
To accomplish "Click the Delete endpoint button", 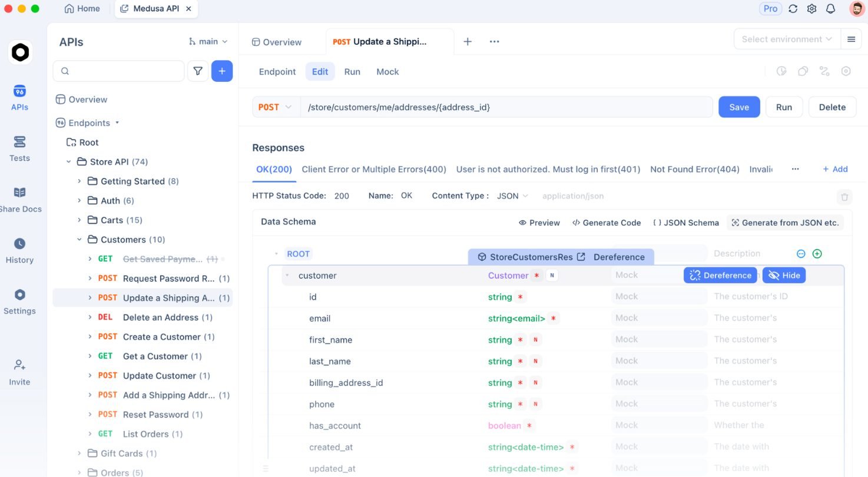I will 832,107.
